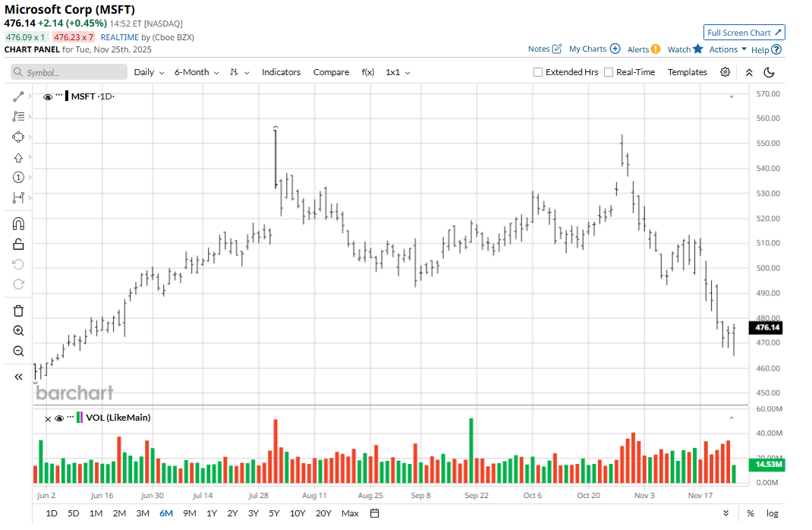Expand the VOL pane chevron

(x=732, y=418)
